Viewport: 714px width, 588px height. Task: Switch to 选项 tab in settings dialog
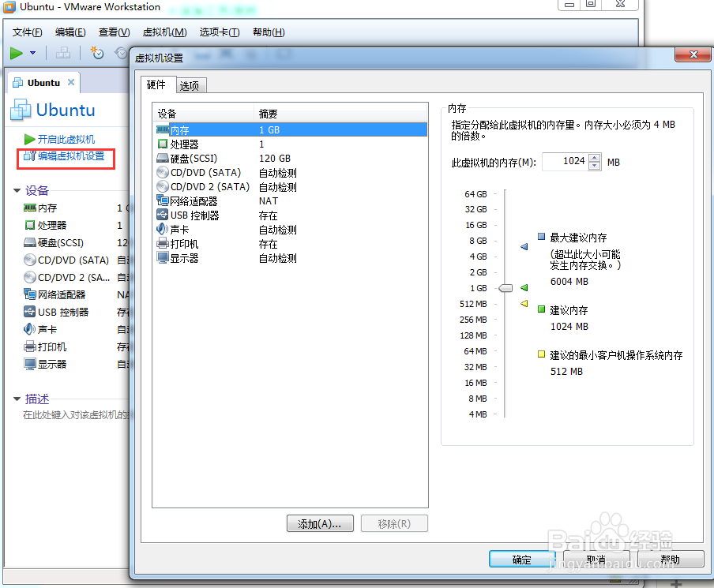coord(190,85)
